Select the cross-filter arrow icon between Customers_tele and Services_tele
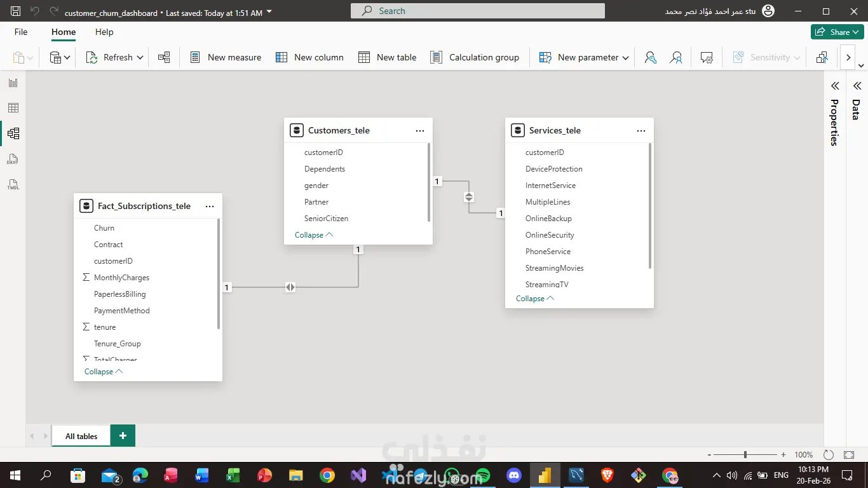The height and width of the screenshot is (488, 868). [x=469, y=197]
